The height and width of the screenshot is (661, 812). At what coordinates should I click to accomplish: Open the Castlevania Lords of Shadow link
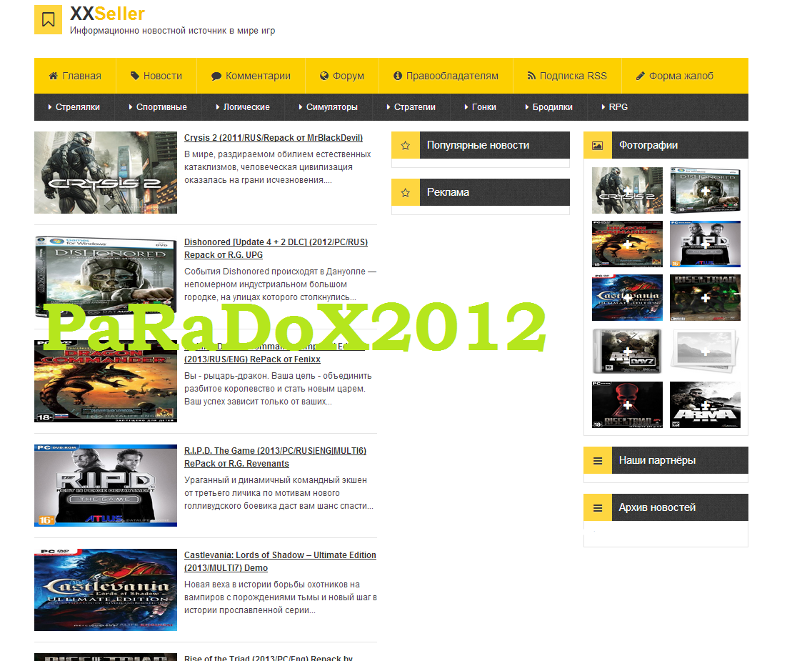pos(280,562)
